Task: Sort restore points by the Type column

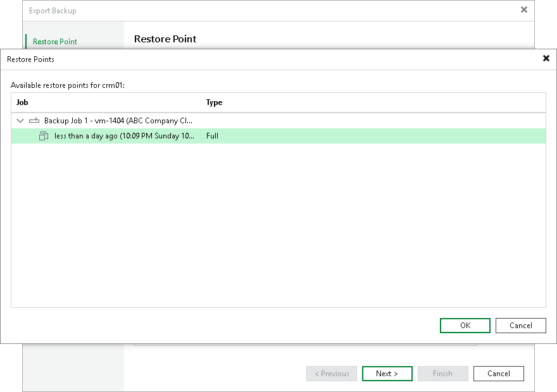Action: pos(213,102)
